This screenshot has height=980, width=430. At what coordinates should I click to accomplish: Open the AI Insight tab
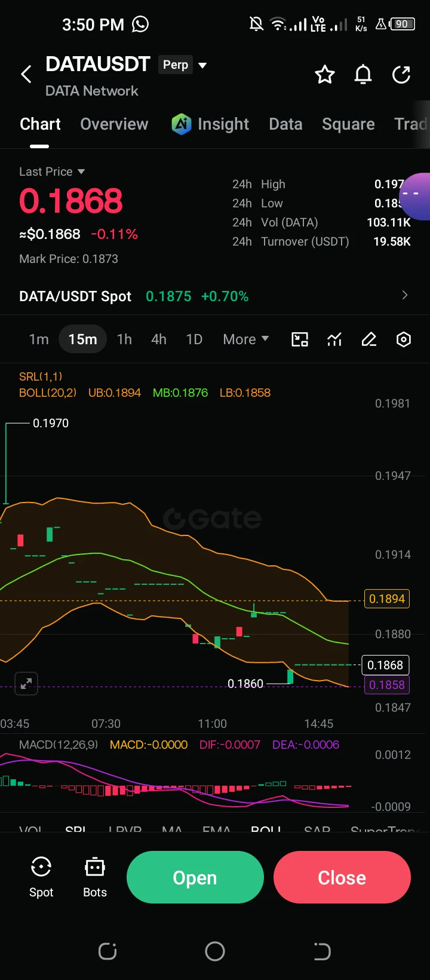tap(210, 124)
